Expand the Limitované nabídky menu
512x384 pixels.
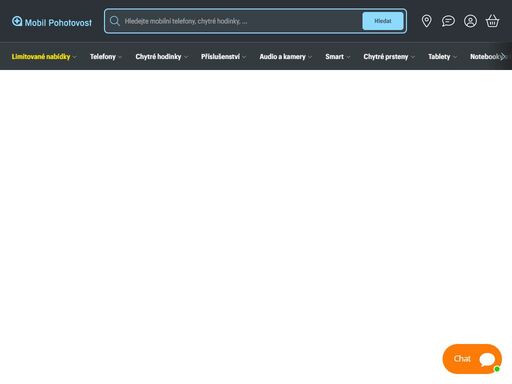[44, 57]
